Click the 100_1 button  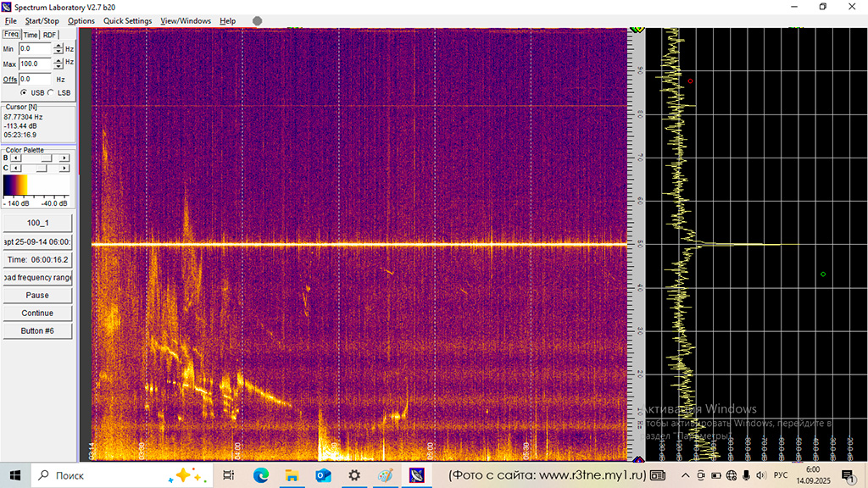pyautogui.click(x=37, y=222)
